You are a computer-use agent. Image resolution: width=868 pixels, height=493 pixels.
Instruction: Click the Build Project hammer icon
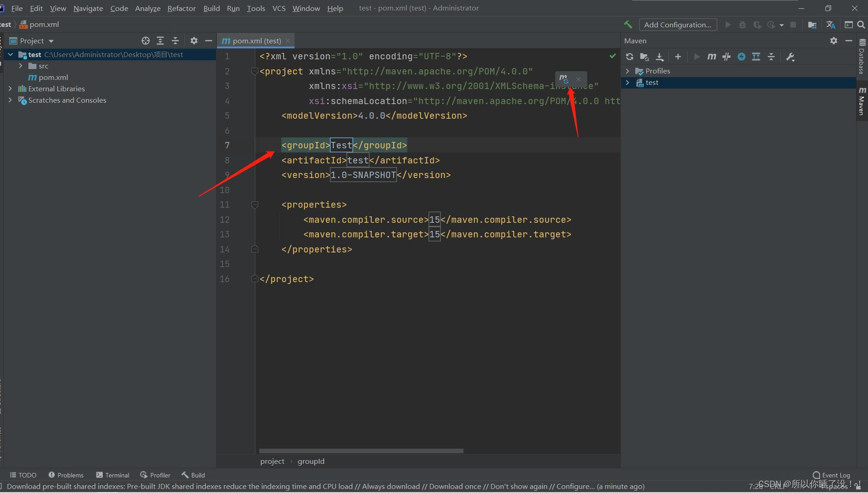pyautogui.click(x=628, y=25)
